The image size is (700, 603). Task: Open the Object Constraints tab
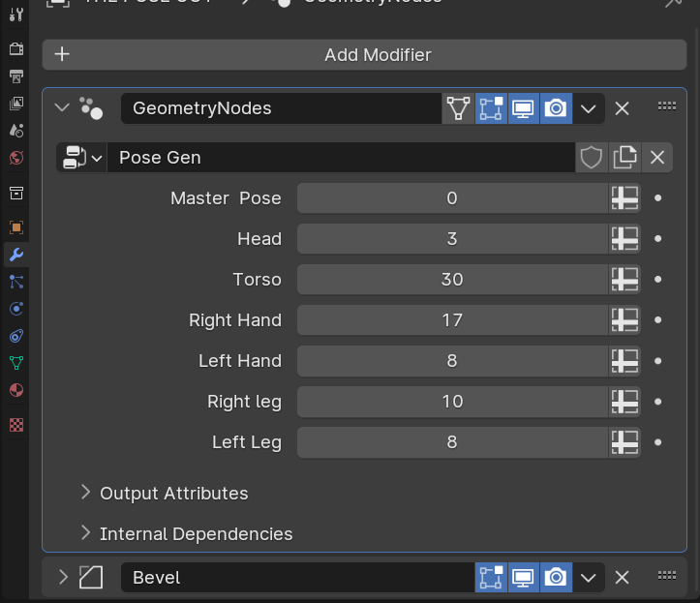(x=16, y=336)
